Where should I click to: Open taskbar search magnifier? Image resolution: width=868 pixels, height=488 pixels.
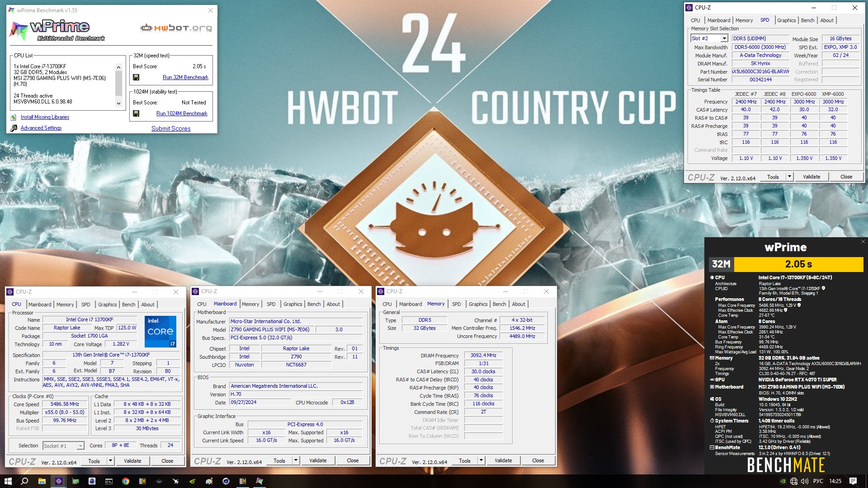[x=24, y=481]
